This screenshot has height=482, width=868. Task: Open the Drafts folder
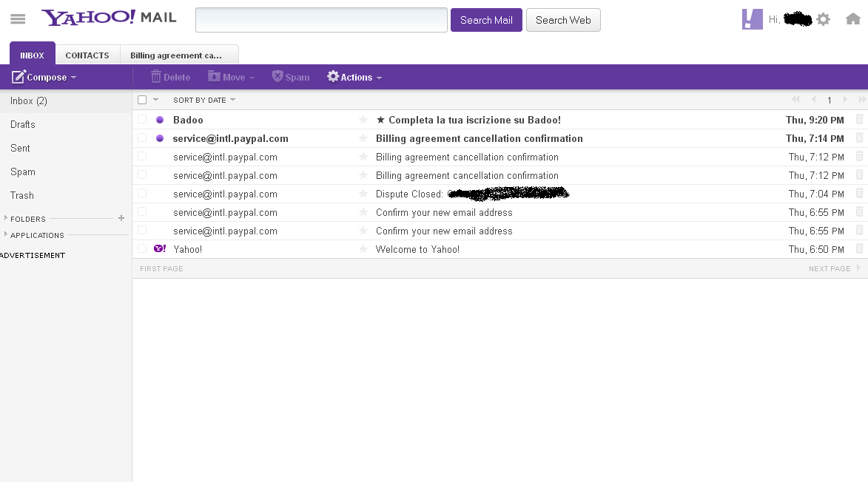click(23, 124)
